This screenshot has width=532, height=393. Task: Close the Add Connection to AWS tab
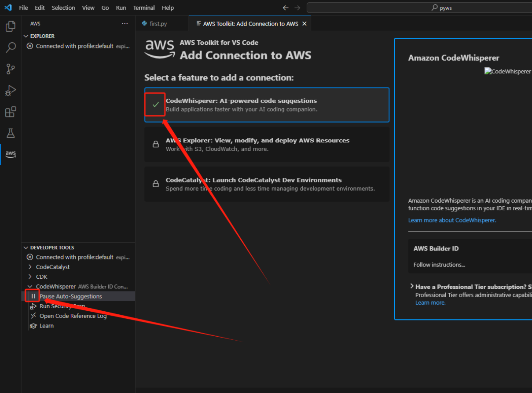coord(304,24)
